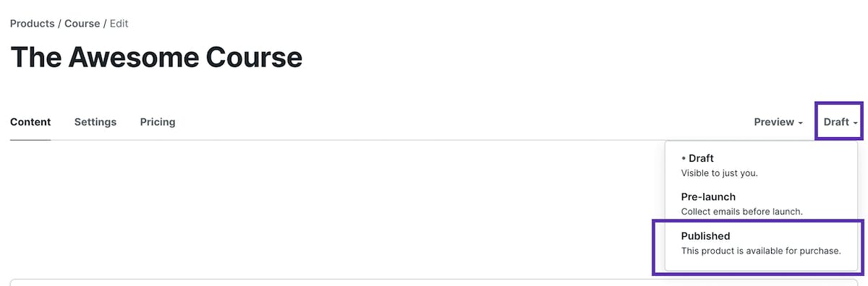Collapse the Draft status dropdown button
868x286 pixels.
840,121
